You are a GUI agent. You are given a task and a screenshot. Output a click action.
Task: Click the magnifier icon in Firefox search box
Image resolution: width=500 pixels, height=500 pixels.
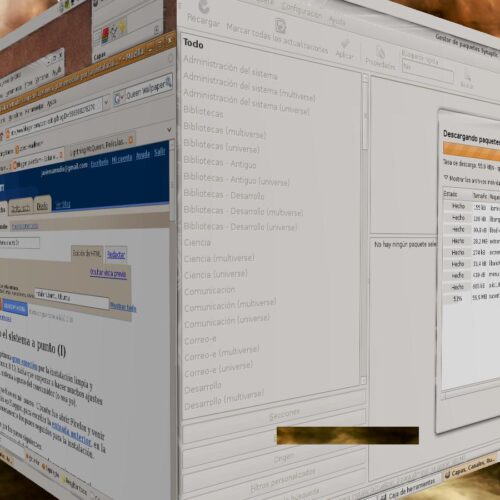168,81
